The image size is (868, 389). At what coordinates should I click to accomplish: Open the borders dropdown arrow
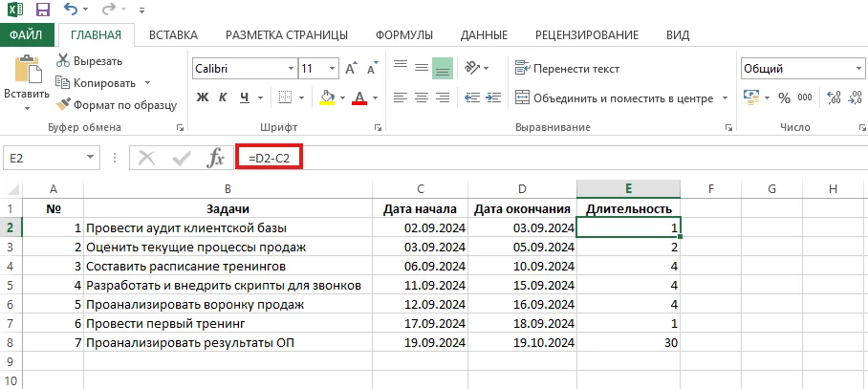pos(301,97)
